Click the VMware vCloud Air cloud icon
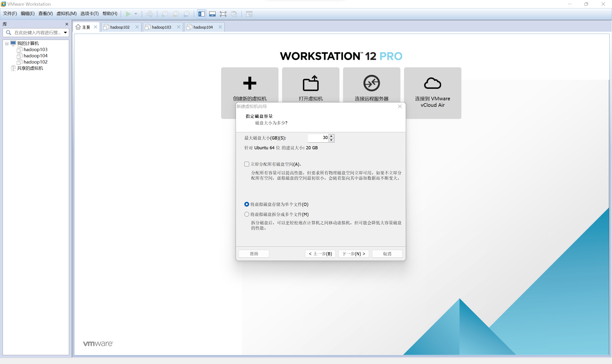This screenshot has height=364, width=612. (x=432, y=83)
